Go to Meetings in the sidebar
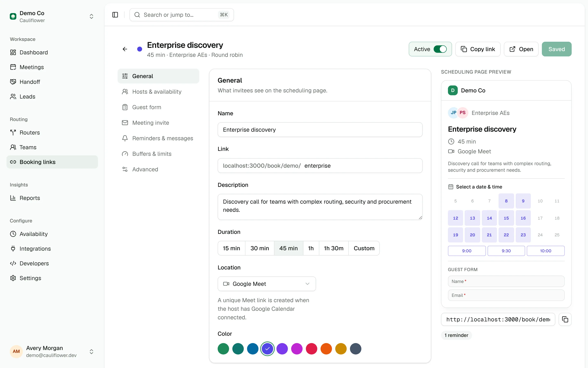 point(52,67)
